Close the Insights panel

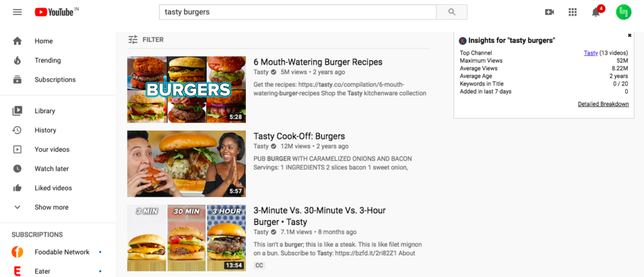pos(630,35)
